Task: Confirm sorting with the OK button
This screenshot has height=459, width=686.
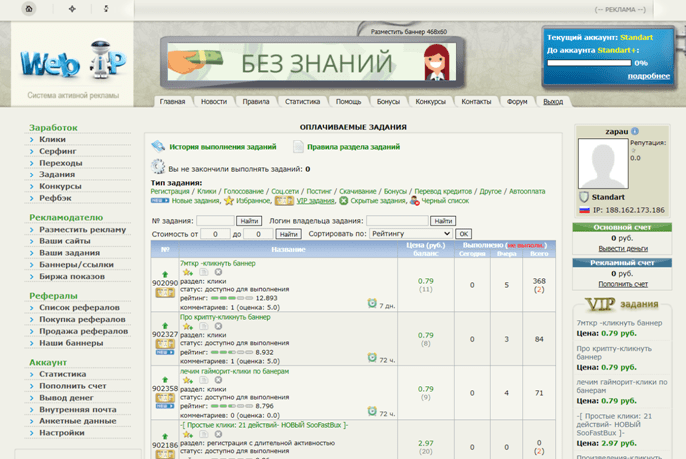Action: pos(463,234)
